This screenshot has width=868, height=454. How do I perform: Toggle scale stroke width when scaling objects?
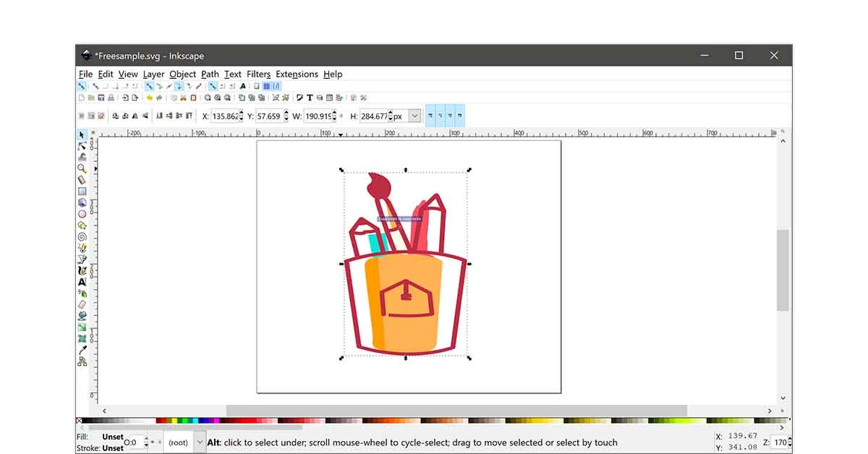point(431,115)
